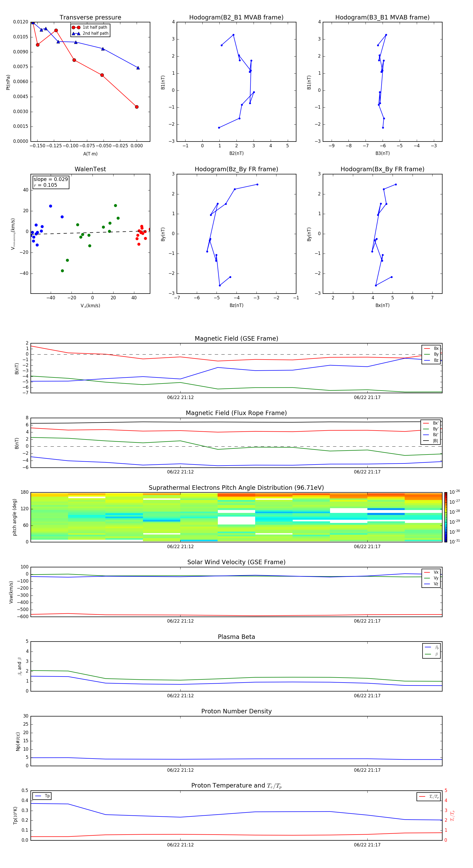Click the 'Plasma Beta' panel title
The height and width of the screenshot is (868, 473).
(x=236, y=637)
